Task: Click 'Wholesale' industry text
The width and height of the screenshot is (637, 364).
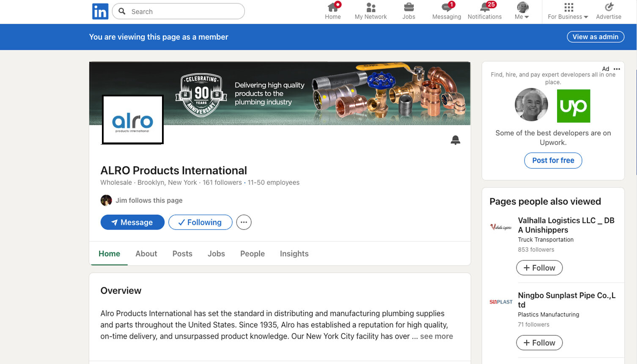Action: (116, 183)
